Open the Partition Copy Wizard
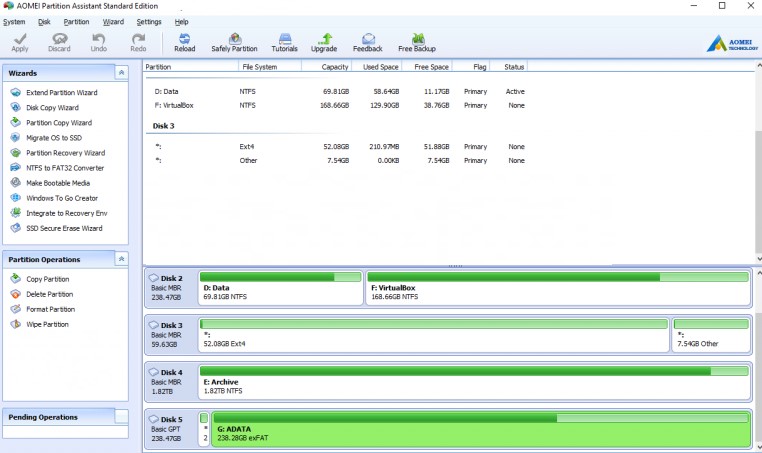Screen dimensions: 762x453 point(59,122)
